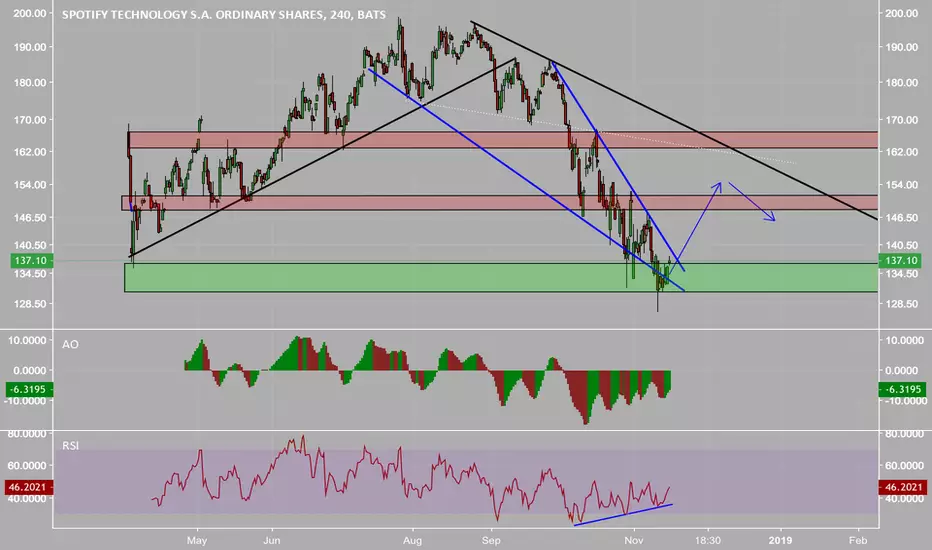
Task: Click the green 137.10 price tag on right axis
Action: click(900, 260)
